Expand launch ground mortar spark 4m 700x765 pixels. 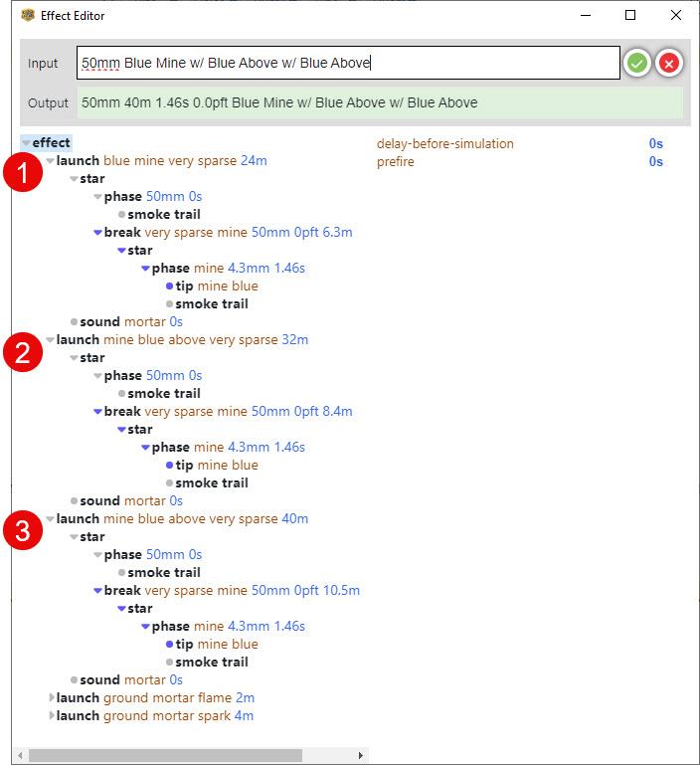(x=51, y=716)
